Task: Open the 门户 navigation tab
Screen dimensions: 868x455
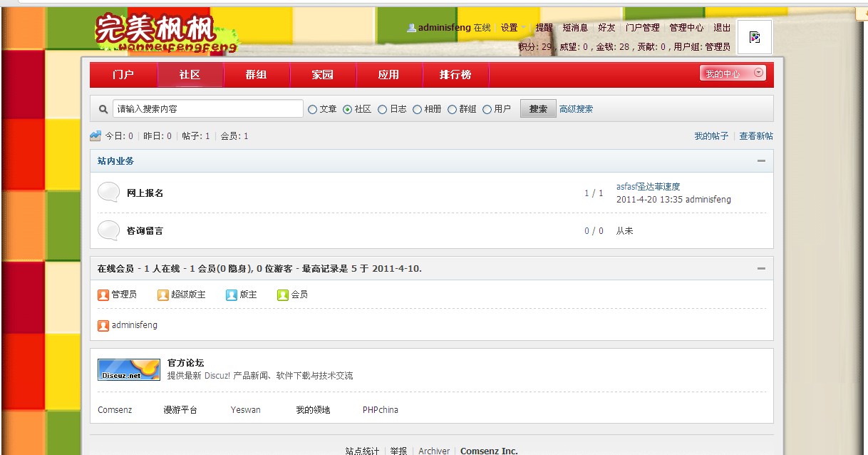Action: 123,75
